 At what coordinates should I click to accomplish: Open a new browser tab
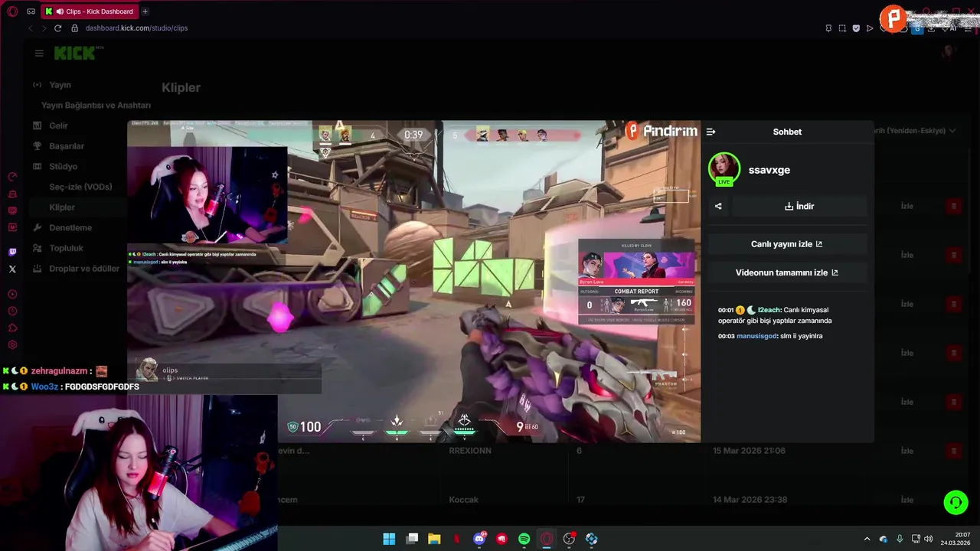click(x=145, y=11)
